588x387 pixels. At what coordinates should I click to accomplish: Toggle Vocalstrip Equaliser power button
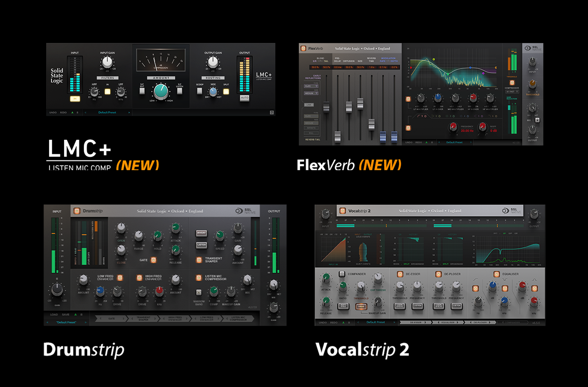497,274
